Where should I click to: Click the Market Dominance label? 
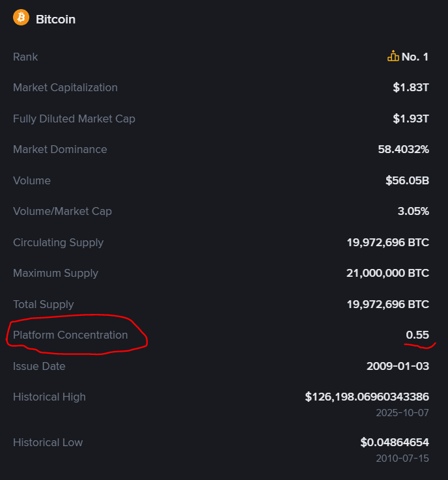60,149
